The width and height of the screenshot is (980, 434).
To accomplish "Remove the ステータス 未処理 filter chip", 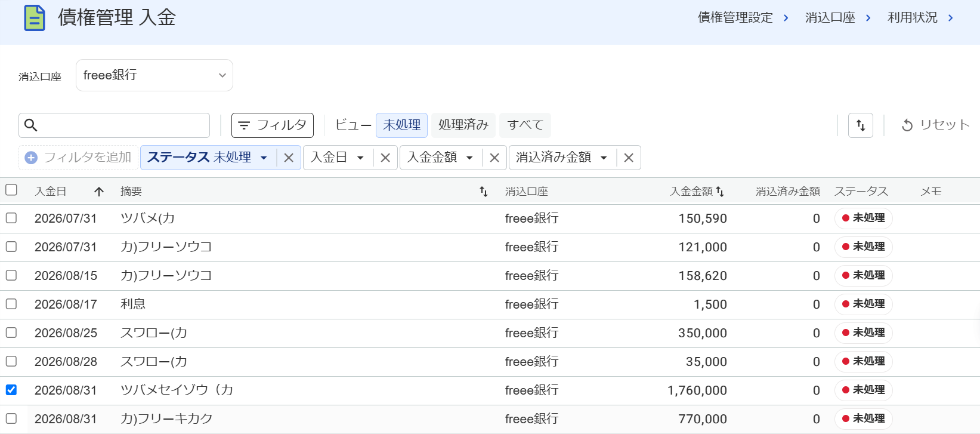I will [x=289, y=158].
